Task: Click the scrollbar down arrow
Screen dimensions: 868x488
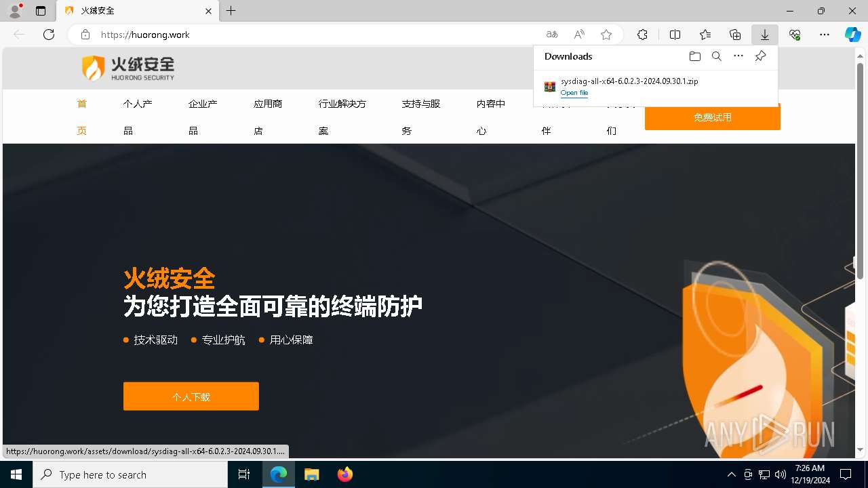Action: click(860, 450)
